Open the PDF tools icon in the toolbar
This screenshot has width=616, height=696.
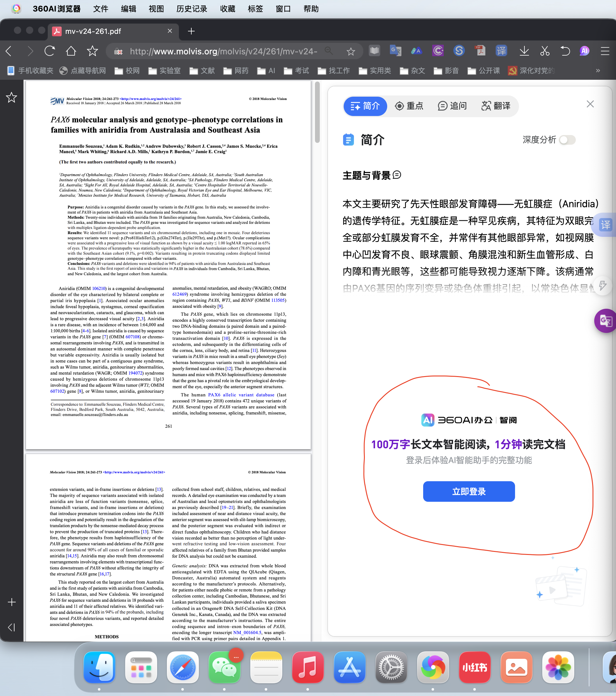click(480, 51)
